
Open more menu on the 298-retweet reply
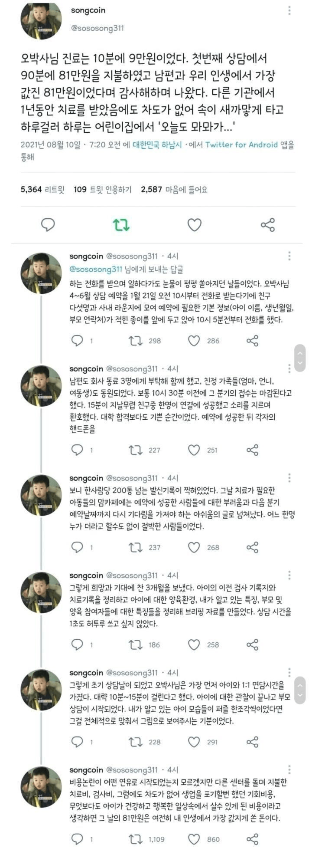tap(289, 256)
